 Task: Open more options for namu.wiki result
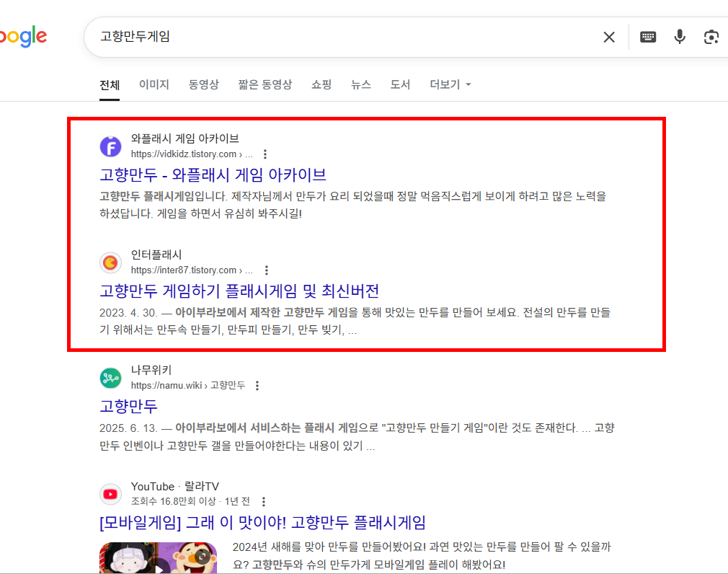point(257,386)
